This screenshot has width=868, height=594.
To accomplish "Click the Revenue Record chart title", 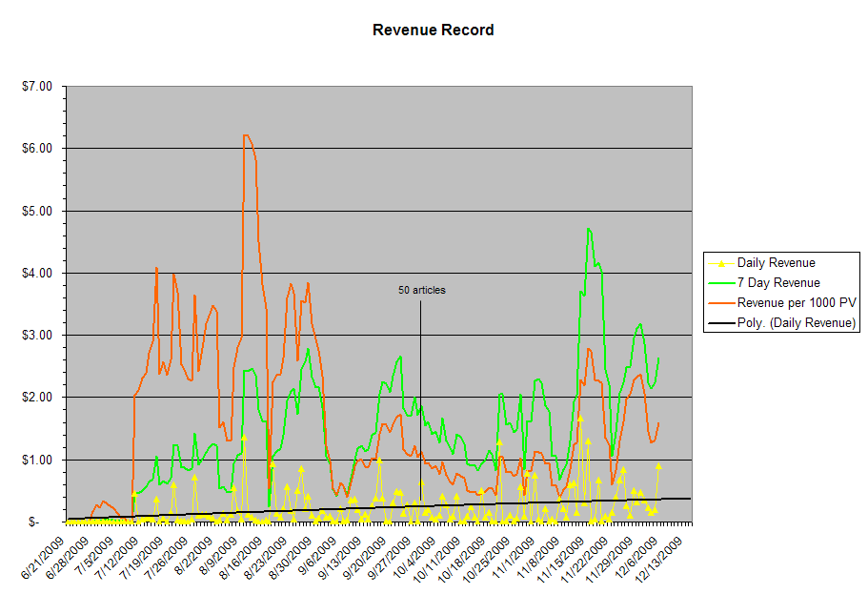I will coord(434,30).
